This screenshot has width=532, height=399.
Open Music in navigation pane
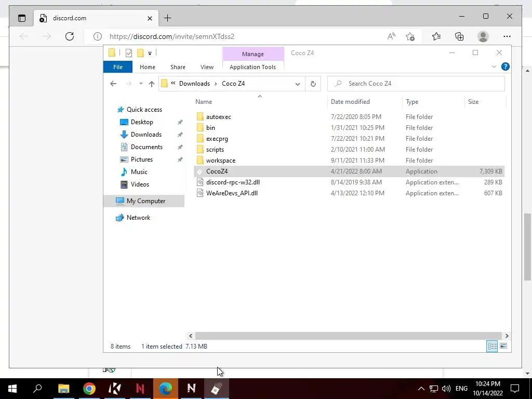(x=139, y=171)
